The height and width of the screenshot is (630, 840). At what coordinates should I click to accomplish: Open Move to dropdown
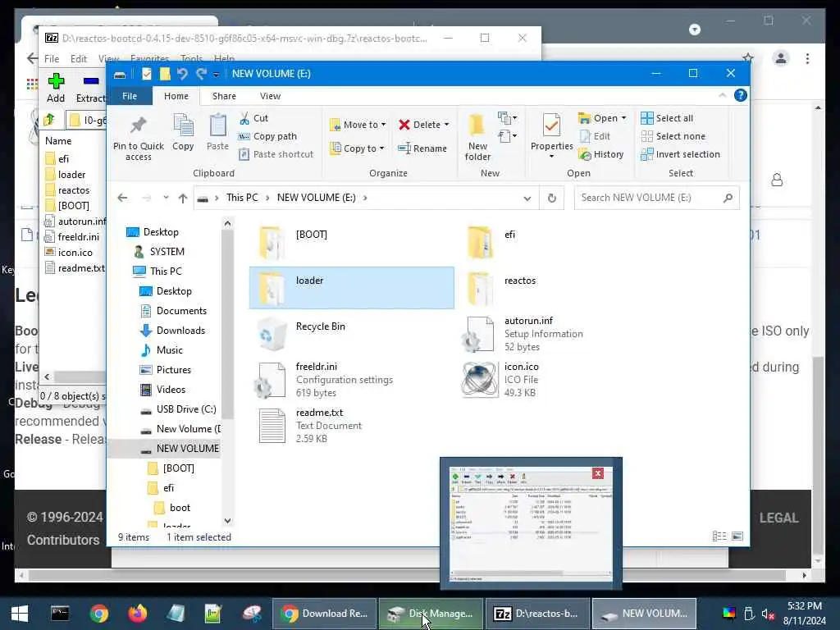tap(358, 125)
